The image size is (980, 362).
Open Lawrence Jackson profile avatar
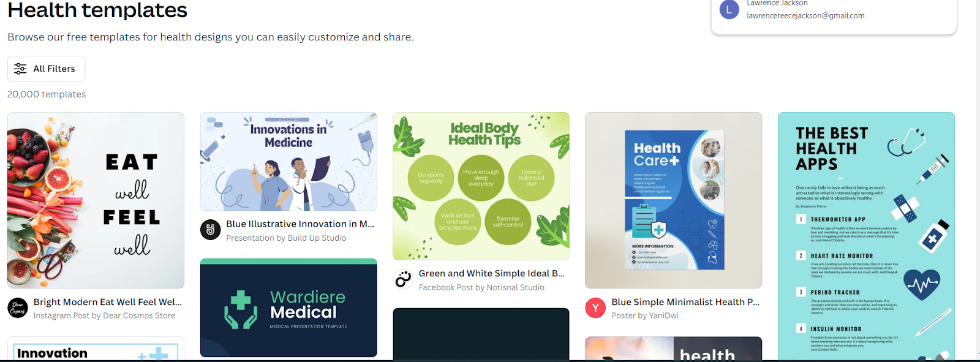pos(729,9)
